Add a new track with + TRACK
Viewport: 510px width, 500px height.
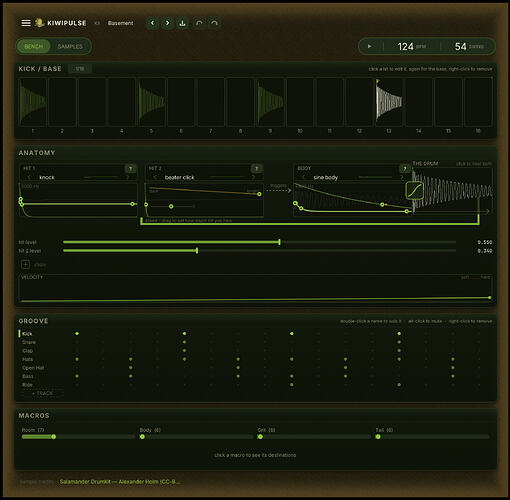point(42,393)
